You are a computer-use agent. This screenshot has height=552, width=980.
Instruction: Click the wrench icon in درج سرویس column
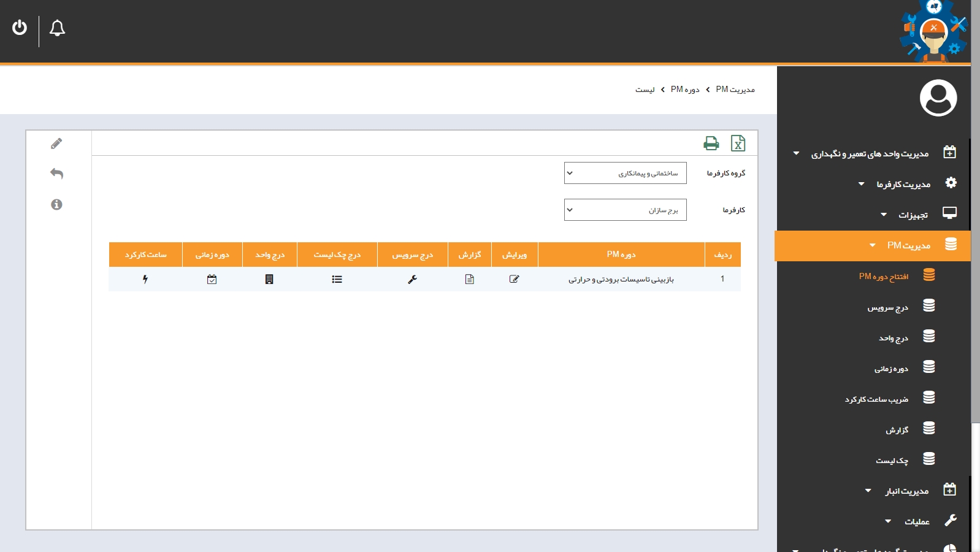tap(412, 279)
